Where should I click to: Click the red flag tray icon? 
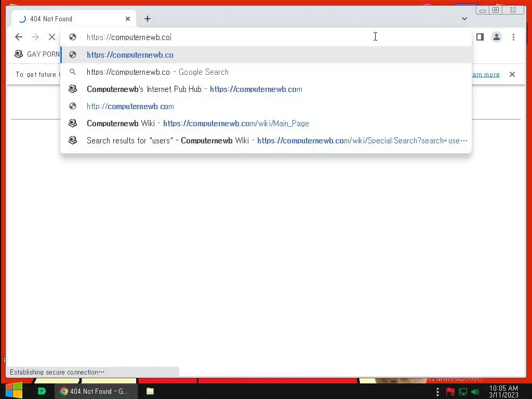[x=450, y=392]
